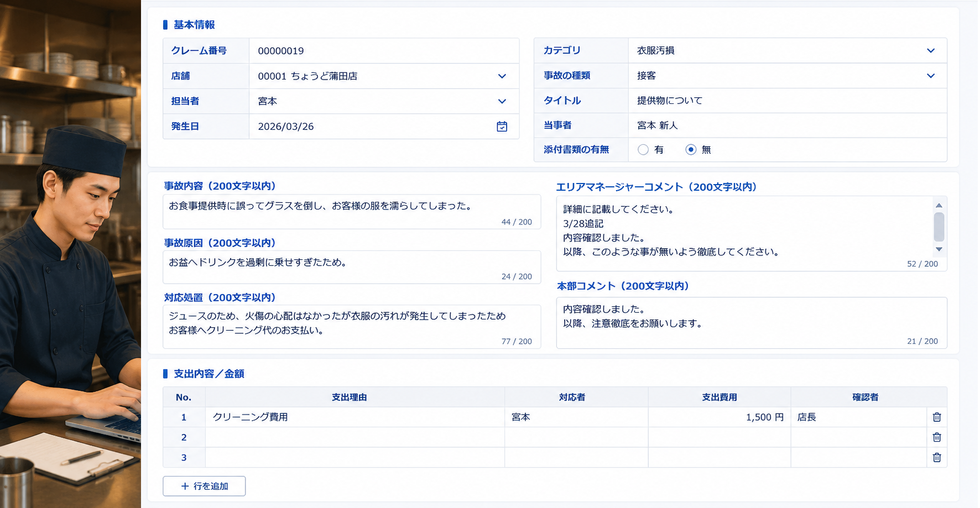Click the trash icon on row 2
The width and height of the screenshot is (980, 508).
[x=937, y=437]
